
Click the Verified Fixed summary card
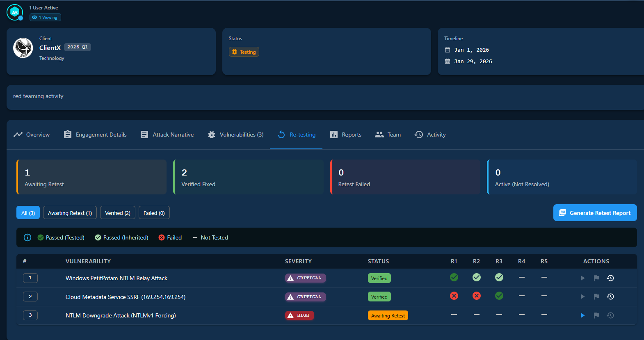[248, 177]
